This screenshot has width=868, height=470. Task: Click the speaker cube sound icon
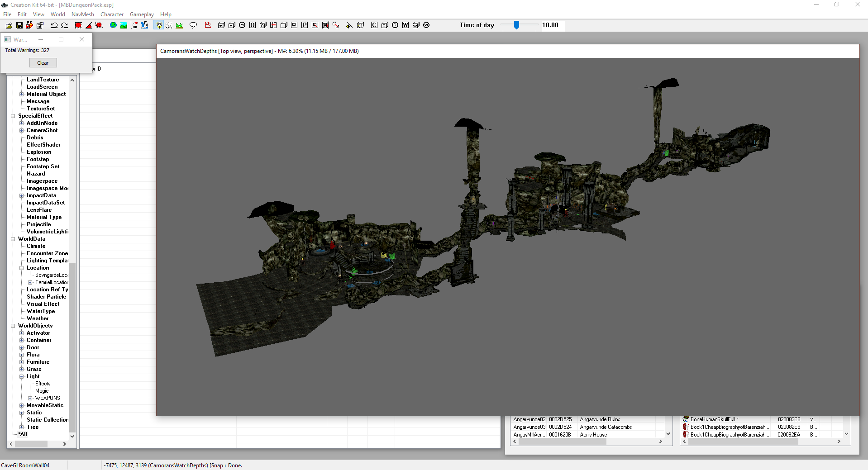(361, 25)
